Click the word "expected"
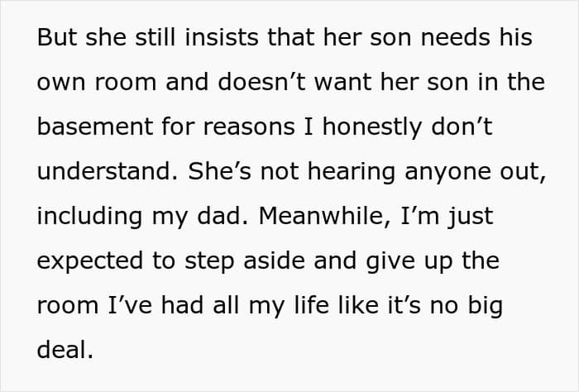Image resolution: width=579 pixels, height=392 pixels. pyautogui.click(x=89, y=262)
